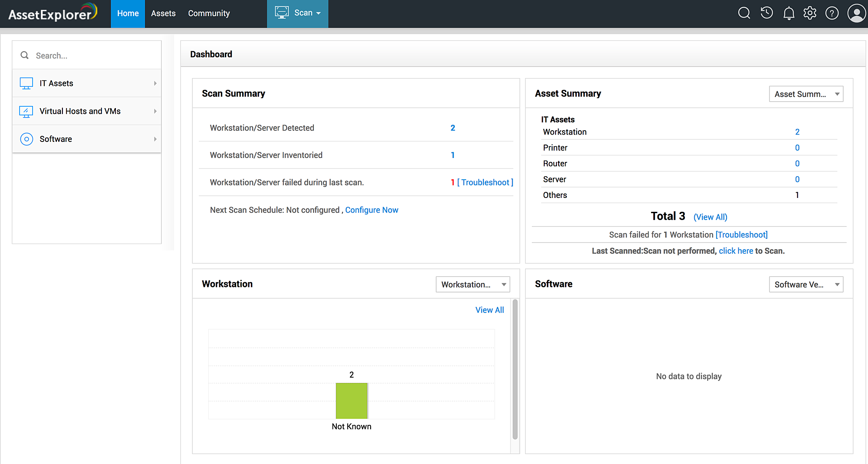Open the notifications bell

(x=789, y=13)
